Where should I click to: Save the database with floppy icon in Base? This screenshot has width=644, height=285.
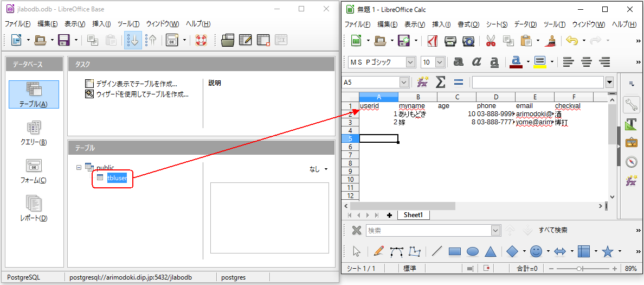tap(65, 40)
